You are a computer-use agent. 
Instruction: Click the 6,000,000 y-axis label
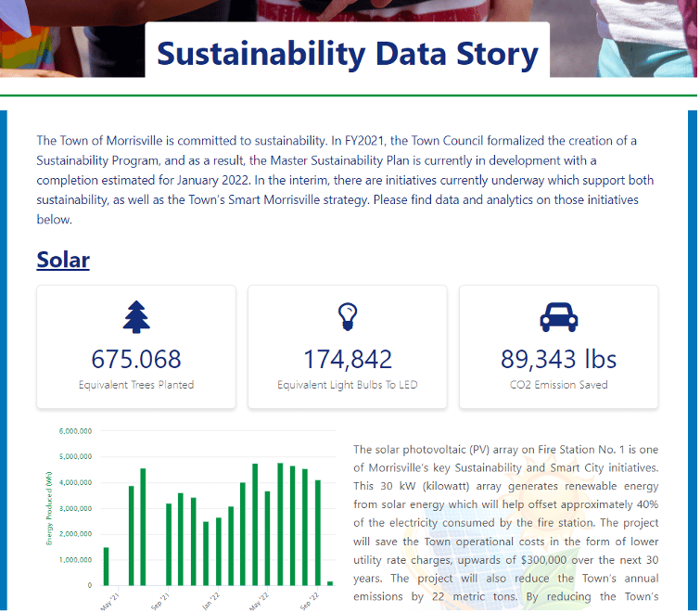[x=74, y=431]
